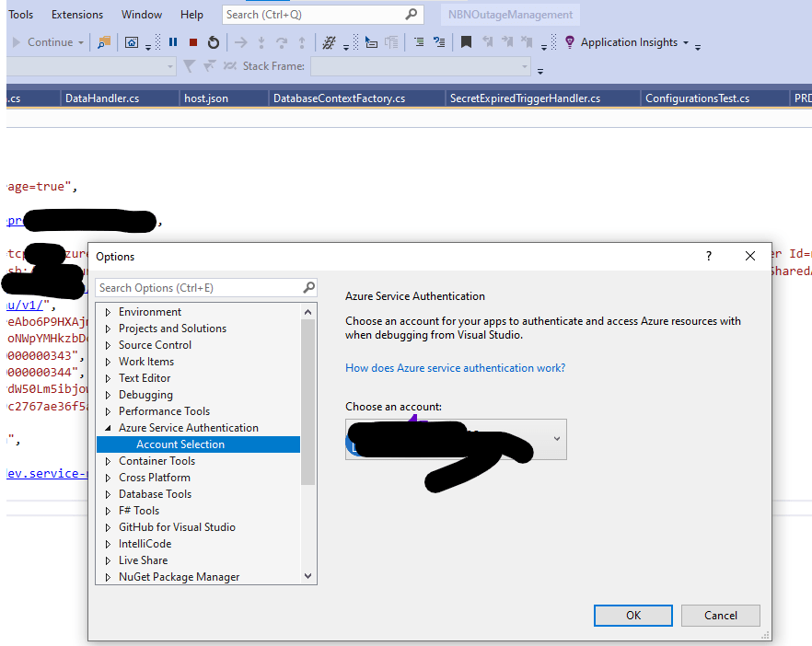Expand the Text Editor node

(108, 378)
